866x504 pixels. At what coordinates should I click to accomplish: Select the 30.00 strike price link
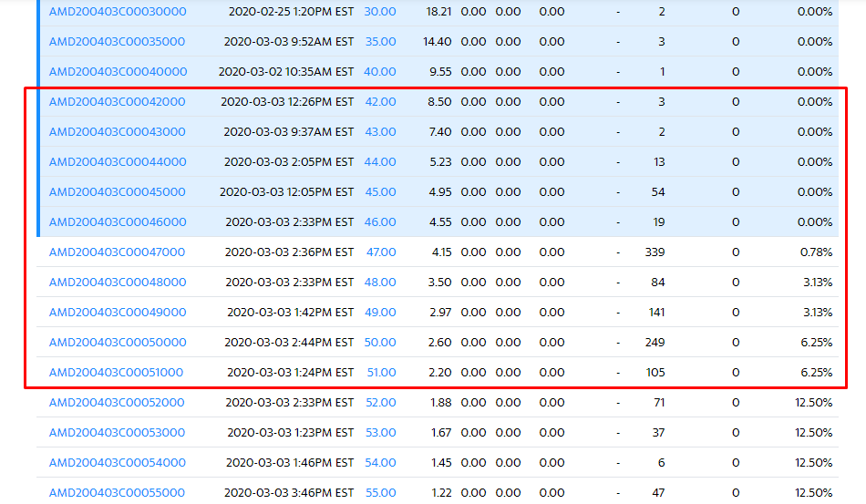tap(380, 12)
